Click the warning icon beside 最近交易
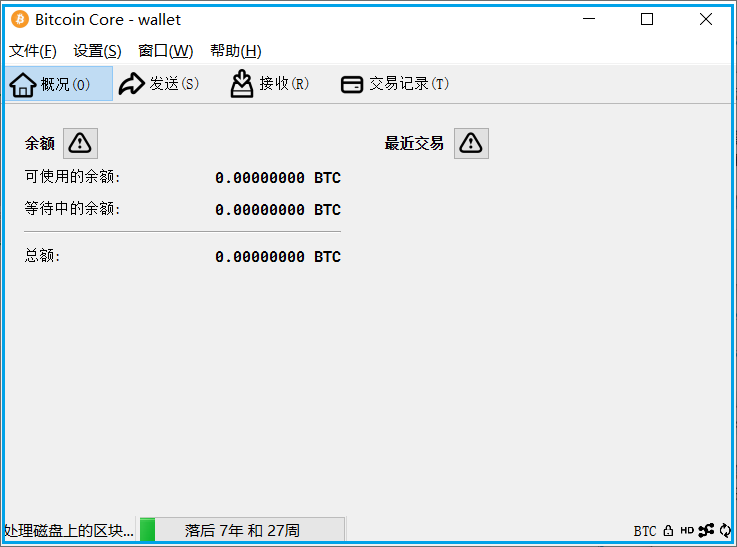The width and height of the screenshot is (737, 547). click(x=471, y=143)
